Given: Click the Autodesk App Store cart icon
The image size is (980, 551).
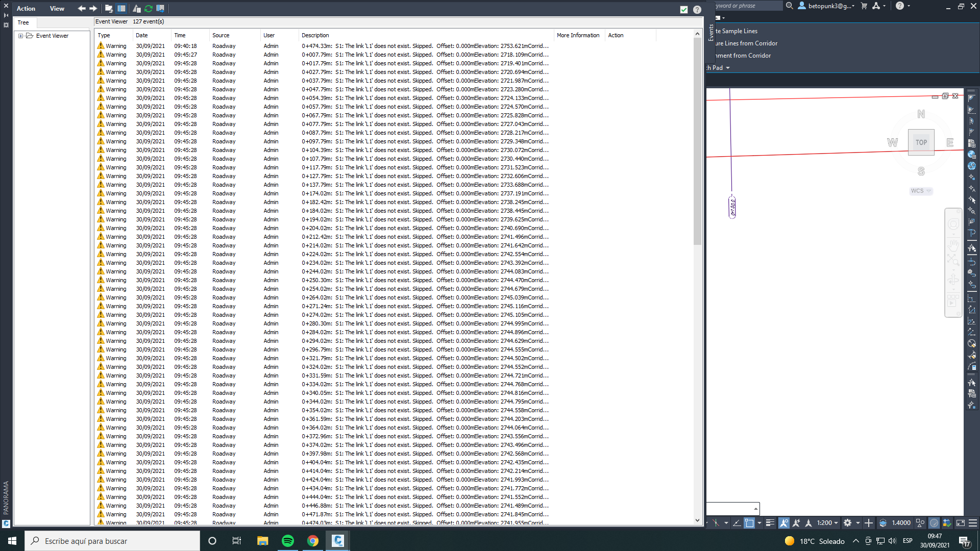Looking at the screenshot, I should (864, 6).
